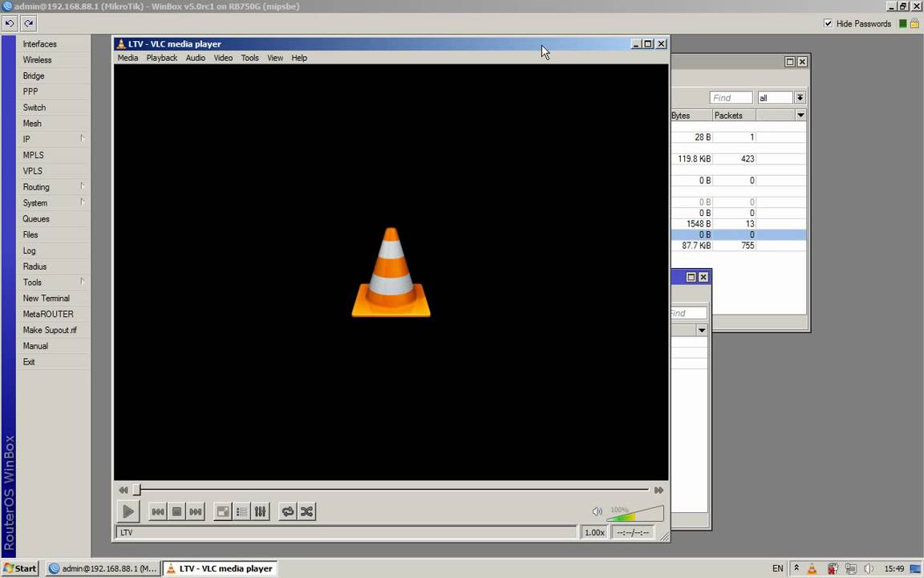Viewport: 924px width, 578px height.
Task: Open the Media menu in VLC
Action: pos(128,58)
